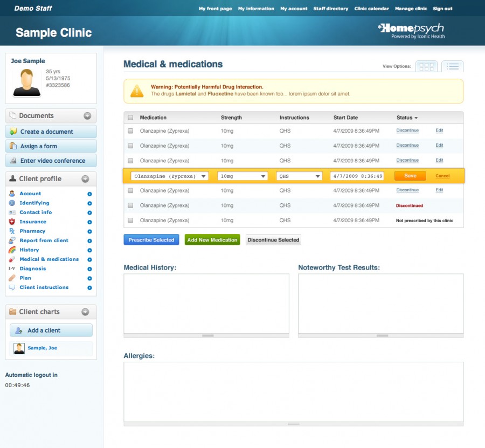The image size is (485, 448).
Task: Click the Prescribe Selected button
Action: coord(151,240)
